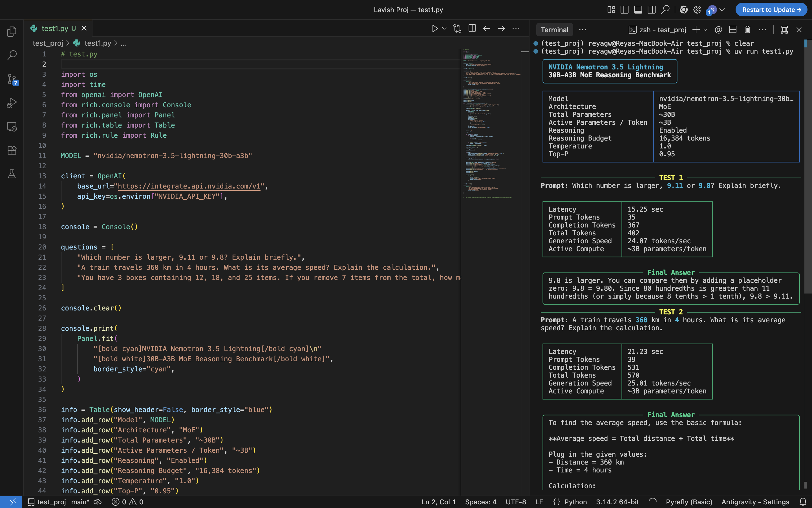Open terminal toolbar More Actions ellipsis
Image resolution: width=812 pixels, height=508 pixels.
(x=762, y=30)
